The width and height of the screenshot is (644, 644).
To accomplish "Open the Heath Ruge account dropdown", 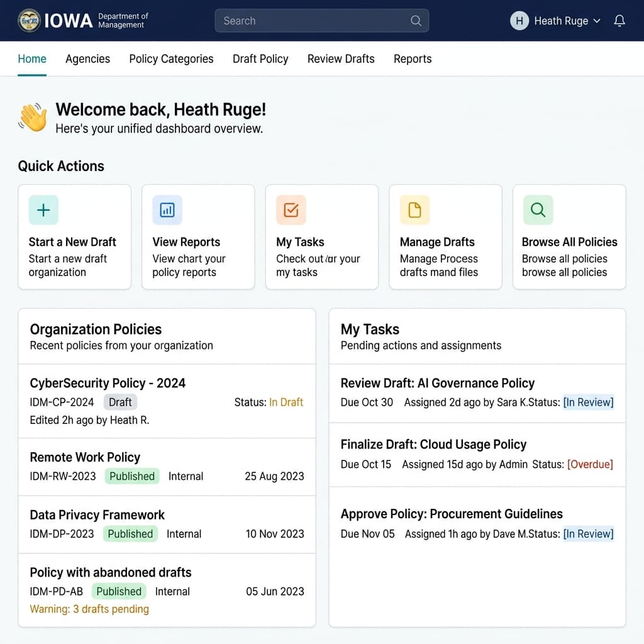I will (596, 21).
